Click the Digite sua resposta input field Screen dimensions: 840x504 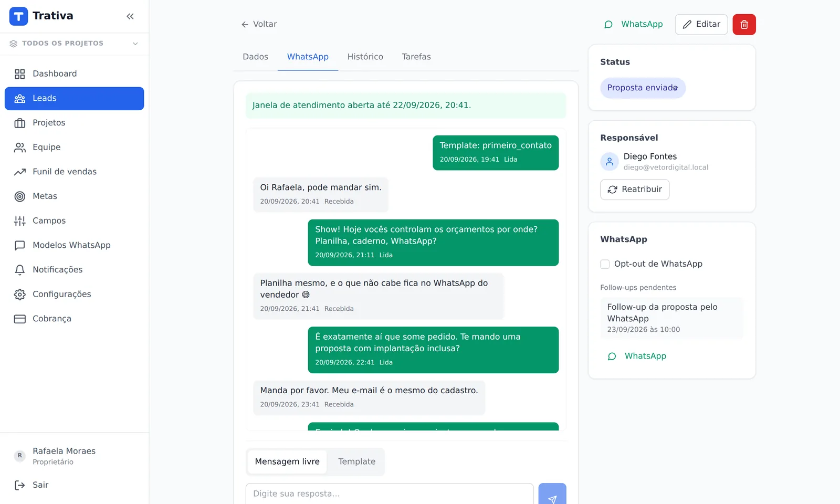pyautogui.click(x=390, y=493)
